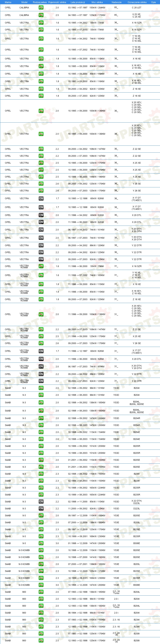Click ON icon in VECTRA KOMBI X 20 DTL row
The width and height of the screenshot is (160, 644).
click(x=41, y=359)
